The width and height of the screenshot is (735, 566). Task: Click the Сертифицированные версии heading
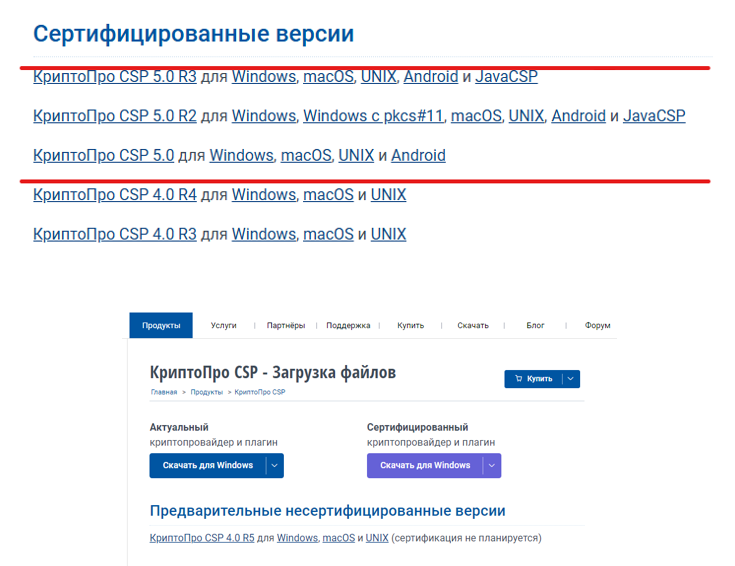194,34
